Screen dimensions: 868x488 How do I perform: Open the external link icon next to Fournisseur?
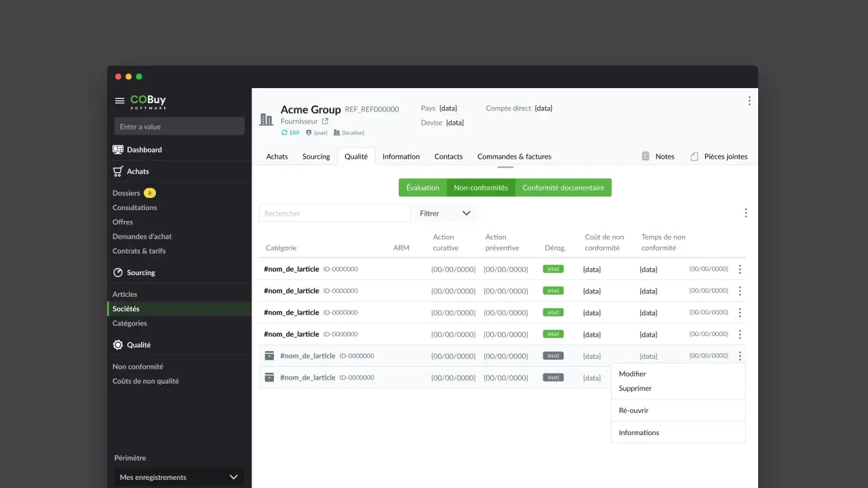325,121
